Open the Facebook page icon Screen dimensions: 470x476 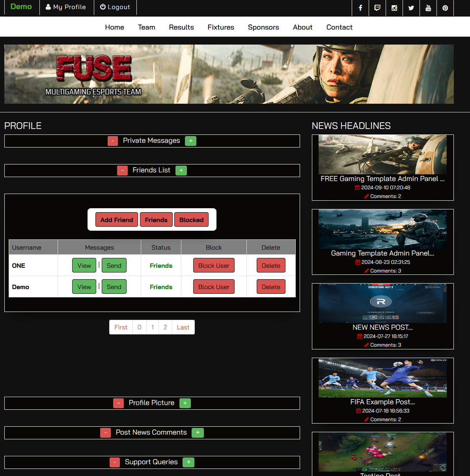coord(360,8)
